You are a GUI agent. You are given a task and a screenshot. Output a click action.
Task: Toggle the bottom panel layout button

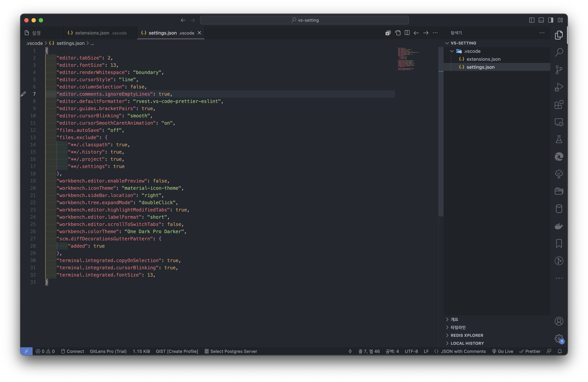click(541, 20)
